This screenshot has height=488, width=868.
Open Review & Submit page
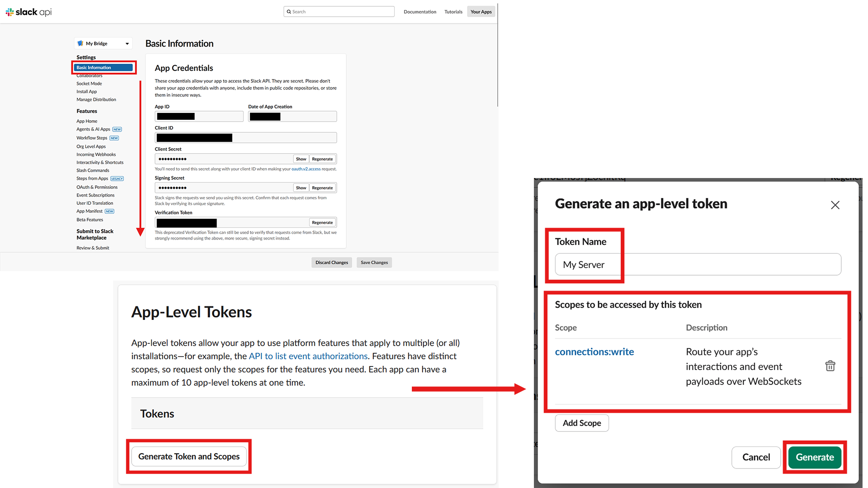click(x=93, y=248)
